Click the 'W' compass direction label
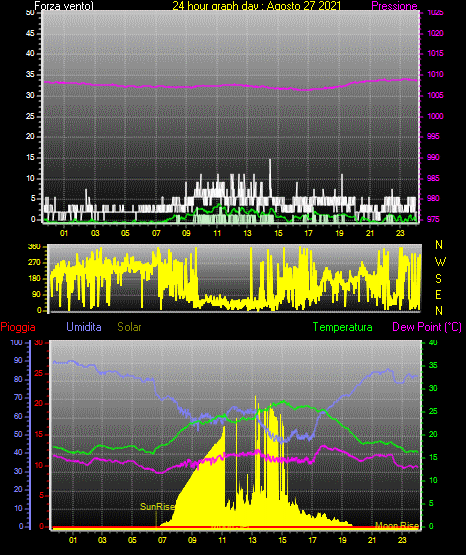 click(x=440, y=262)
